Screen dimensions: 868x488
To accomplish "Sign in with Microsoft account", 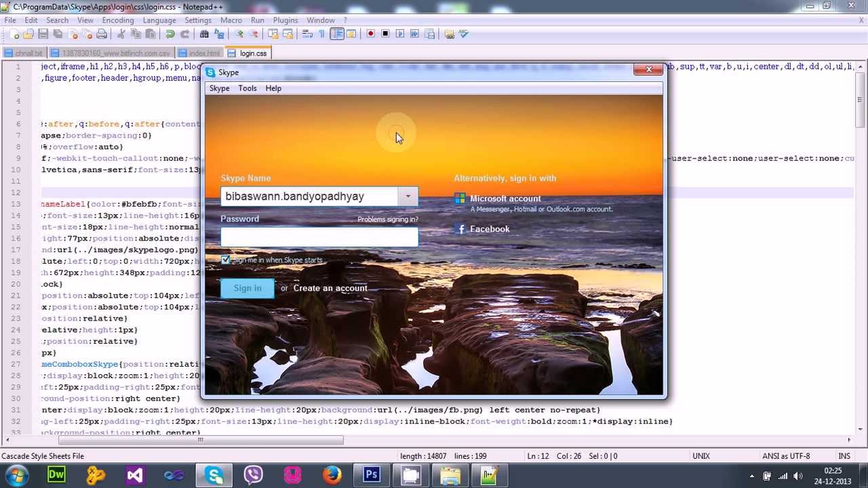I will pyautogui.click(x=505, y=199).
